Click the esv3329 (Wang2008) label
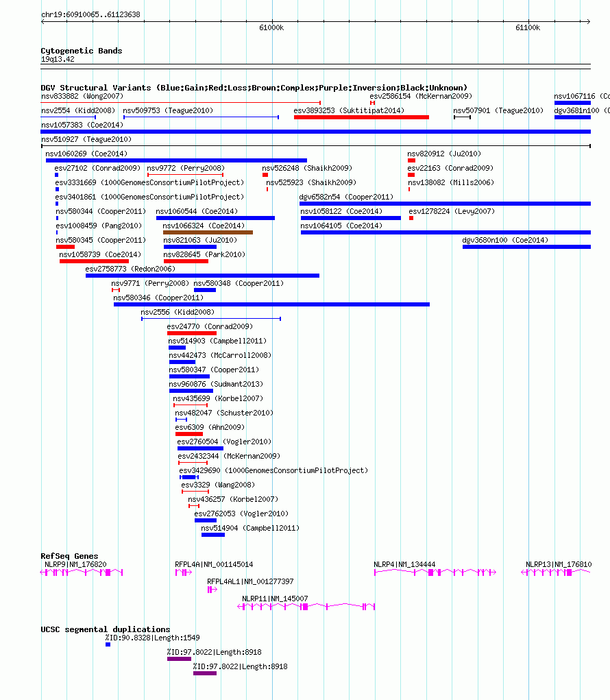 click(218, 485)
